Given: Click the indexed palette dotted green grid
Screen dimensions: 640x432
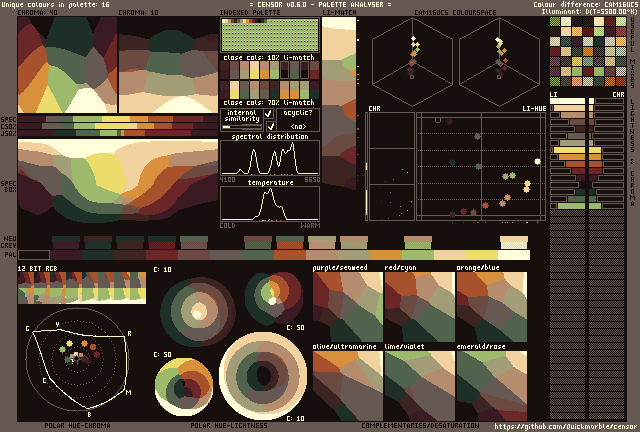Looking at the screenshot, I should [270, 38].
